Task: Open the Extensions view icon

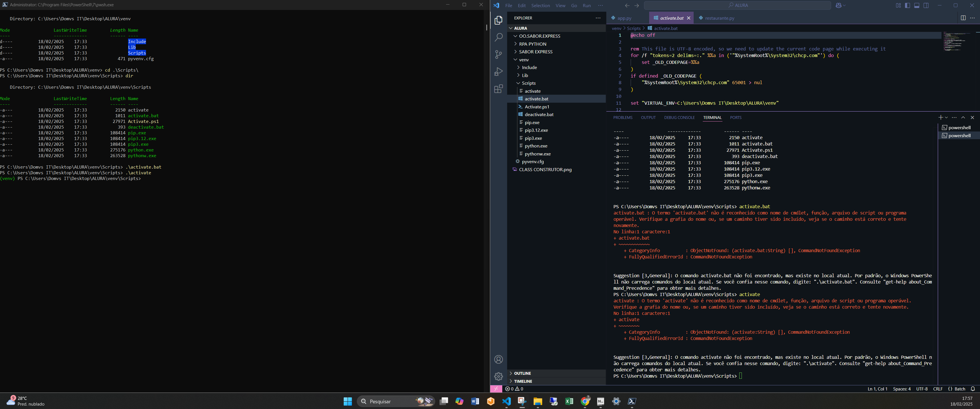Action: tap(498, 89)
